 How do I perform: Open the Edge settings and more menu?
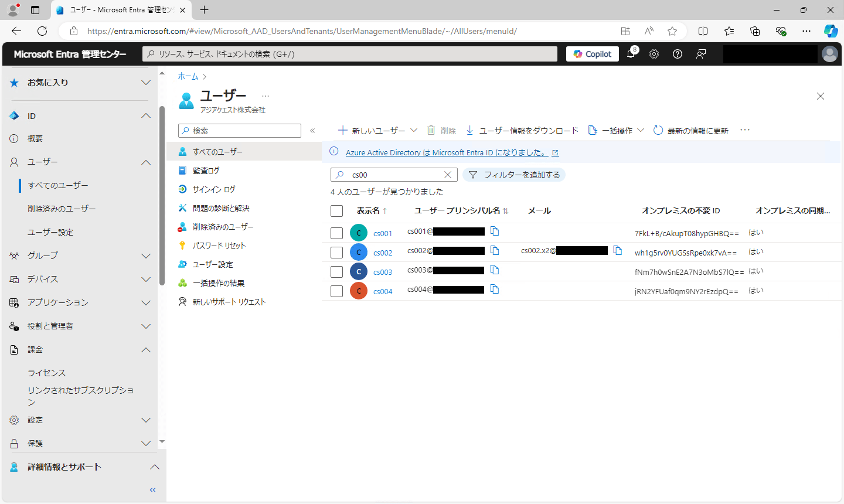click(x=806, y=31)
